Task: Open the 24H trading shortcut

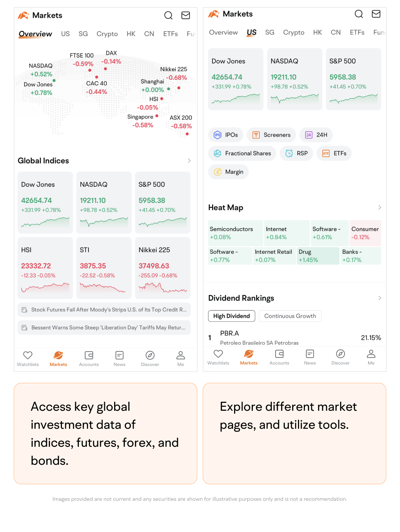Action: pyautogui.click(x=316, y=135)
